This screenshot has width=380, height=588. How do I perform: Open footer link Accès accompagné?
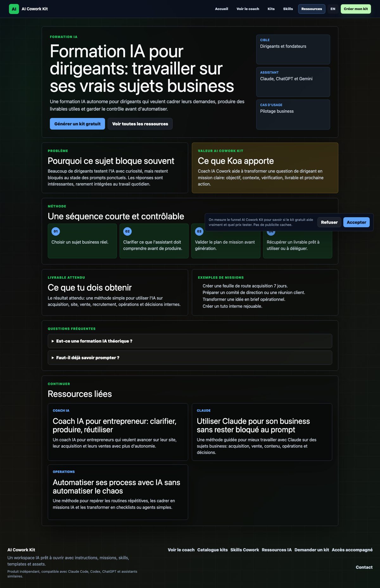click(352, 550)
